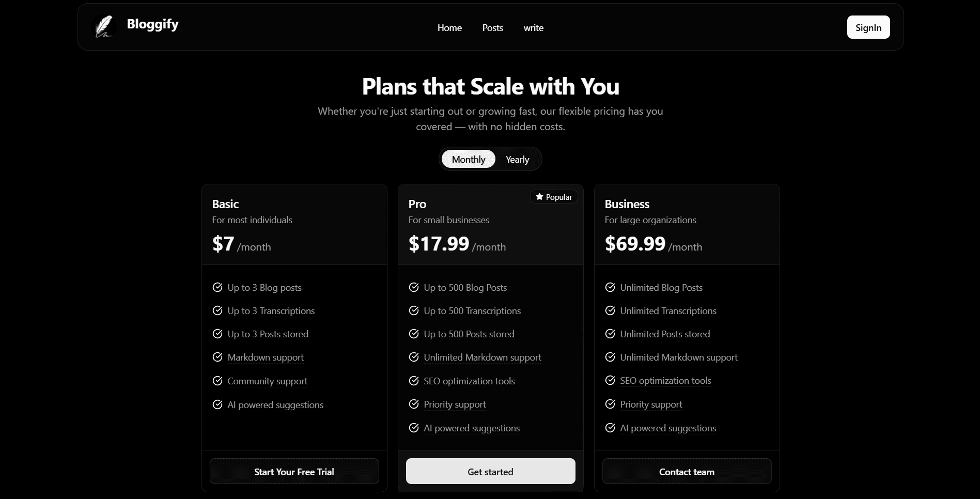The width and height of the screenshot is (980, 499).
Task: Switch billing to Yearly
Action: 517,159
